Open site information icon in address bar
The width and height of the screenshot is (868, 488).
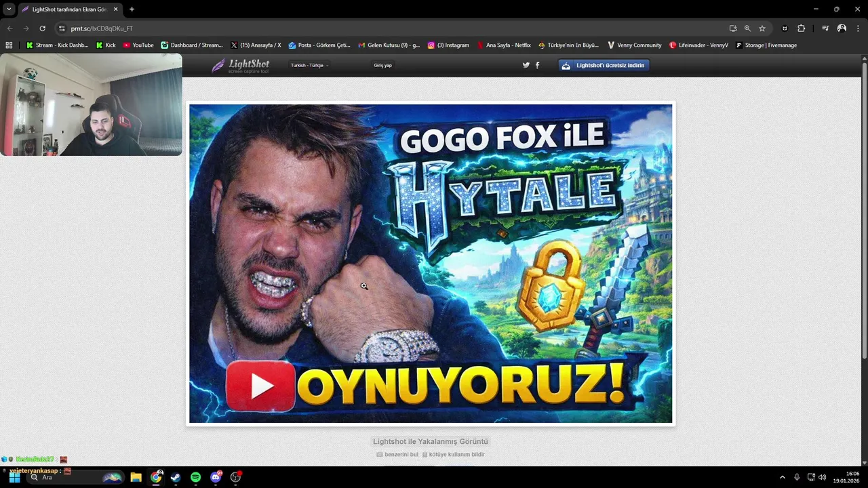pos(62,28)
